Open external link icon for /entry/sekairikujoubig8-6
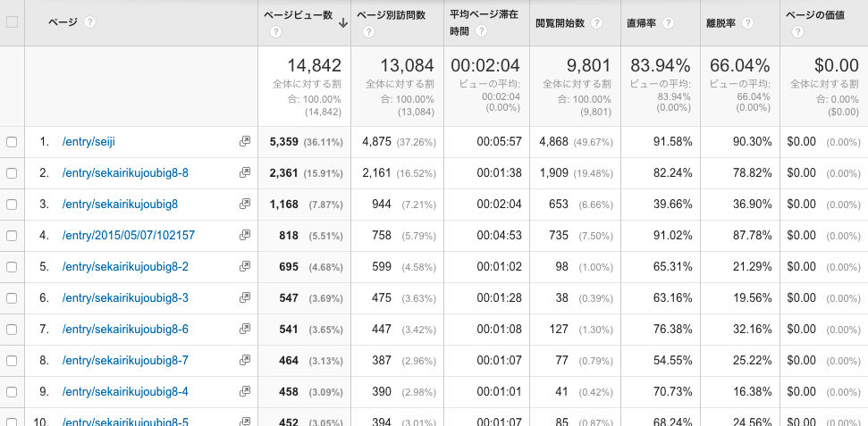 pos(245,330)
